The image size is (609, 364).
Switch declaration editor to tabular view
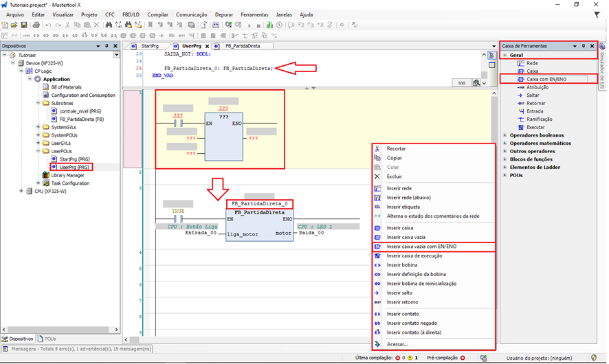click(492, 65)
